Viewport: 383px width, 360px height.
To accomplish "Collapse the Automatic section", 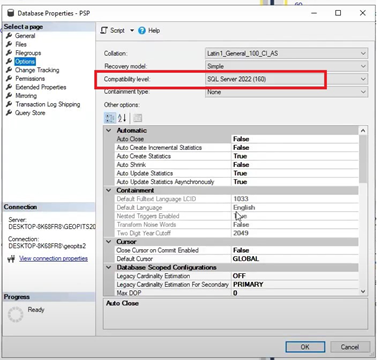I will [x=109, y=130].
